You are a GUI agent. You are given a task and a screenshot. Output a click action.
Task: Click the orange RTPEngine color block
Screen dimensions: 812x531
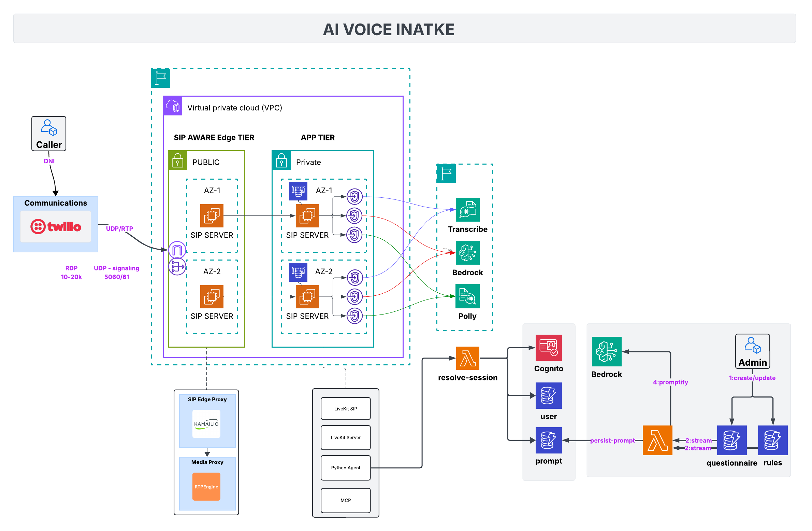pyautogui.click(x=206, y=487)
